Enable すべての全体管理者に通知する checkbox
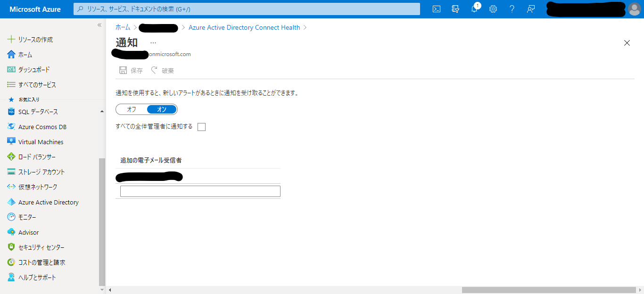This screenshot has height=294, width=644. [x=201, y=126]
